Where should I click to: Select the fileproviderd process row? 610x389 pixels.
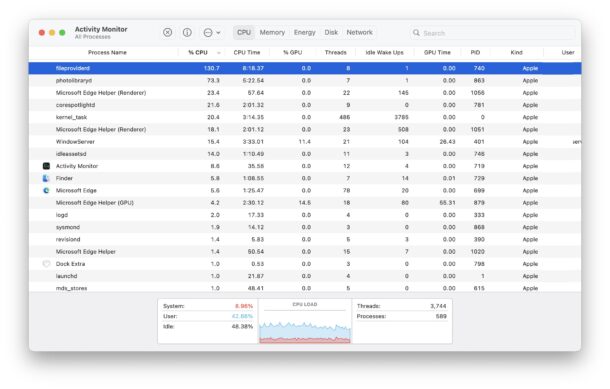click(x=305, y=68)
